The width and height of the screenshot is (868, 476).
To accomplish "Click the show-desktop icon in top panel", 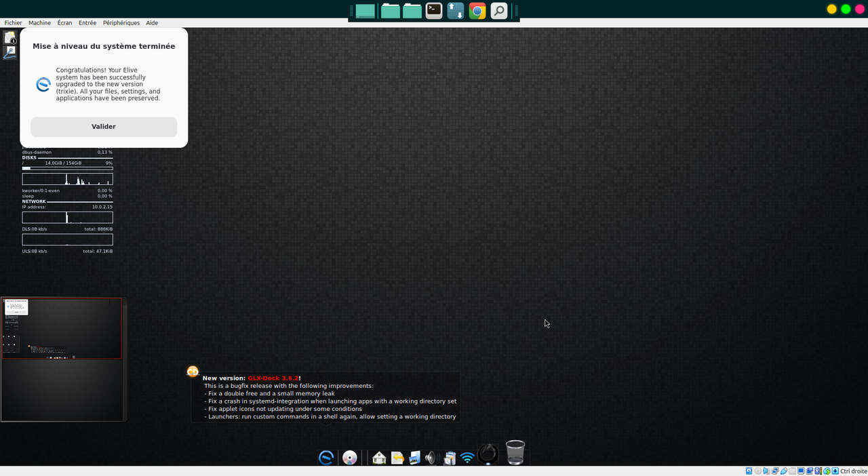I will pyautogui.click(x=366, y=11).
